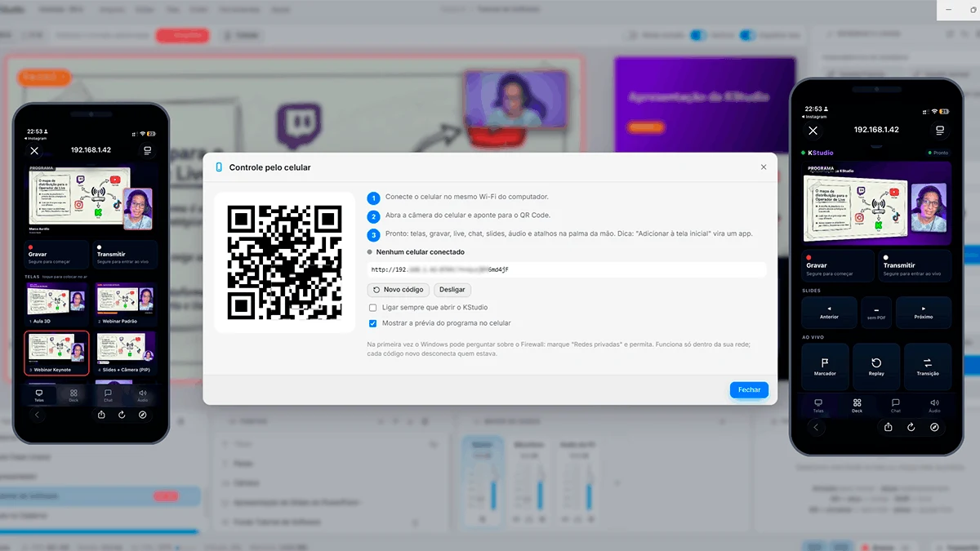Tap the tabs icon on left phone header
980x551 pixels.
pos(147,151)
